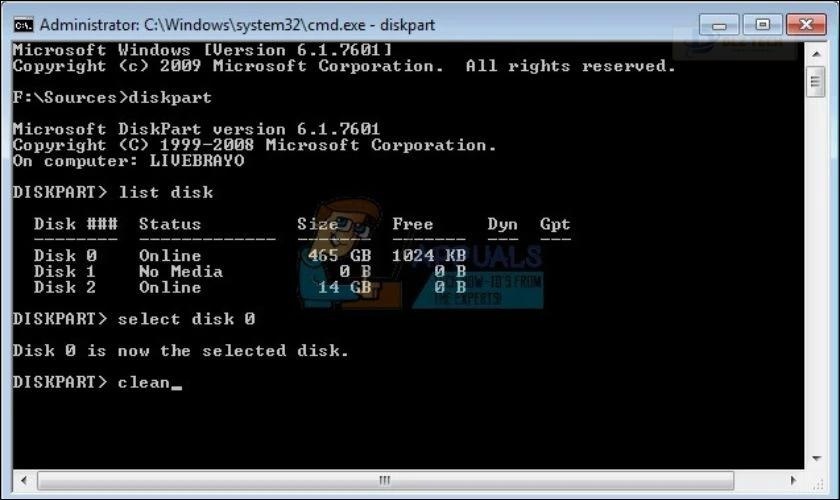This screenshot has width=840, height=500.
Task: Click the 'list disk' command line
Action: [166, 192]
